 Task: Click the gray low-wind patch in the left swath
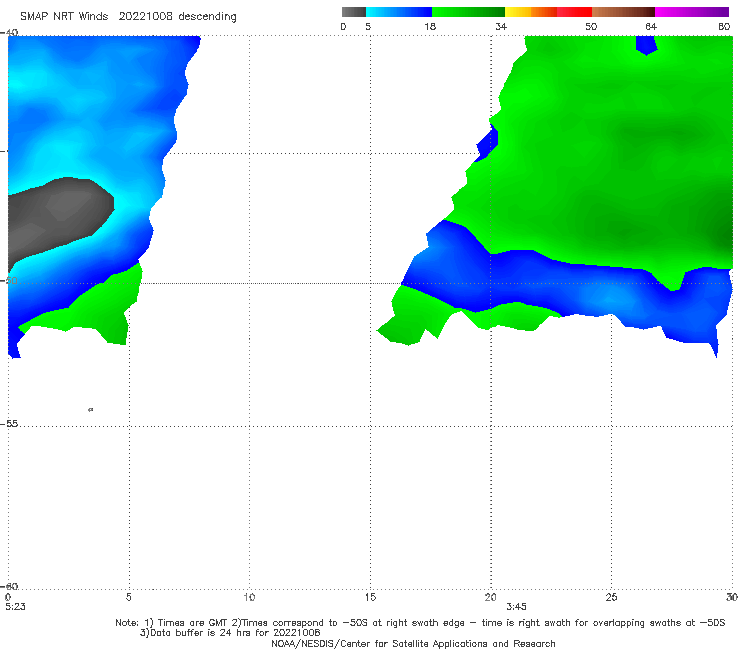pyautogui.click(x=57, y=217)
